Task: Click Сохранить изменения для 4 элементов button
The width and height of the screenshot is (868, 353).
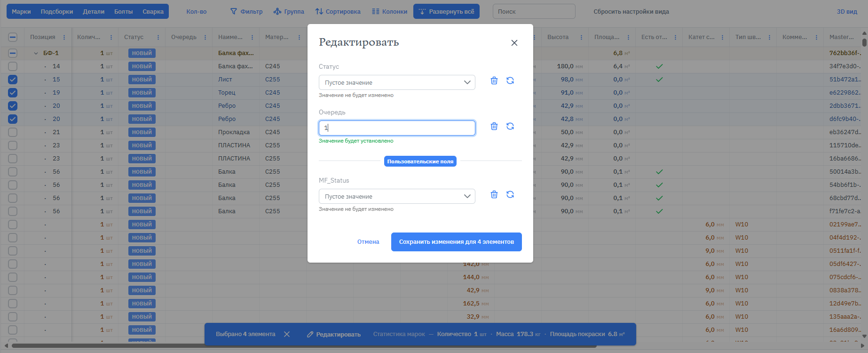Action: [457, 242]
